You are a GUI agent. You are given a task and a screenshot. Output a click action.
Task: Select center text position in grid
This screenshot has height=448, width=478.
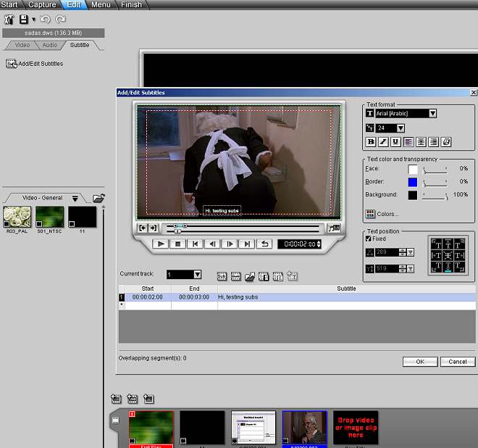click(448, 255)
